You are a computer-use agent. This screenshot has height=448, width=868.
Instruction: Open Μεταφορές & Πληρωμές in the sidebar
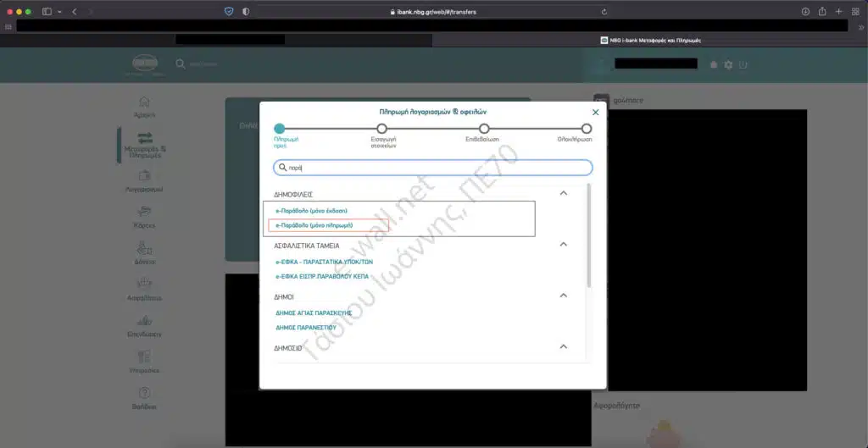[x=145, y=146]
